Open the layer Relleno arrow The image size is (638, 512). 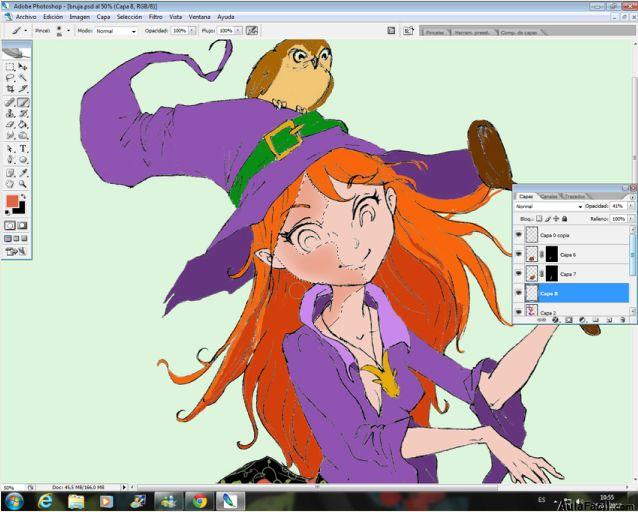tap(630, 219)
